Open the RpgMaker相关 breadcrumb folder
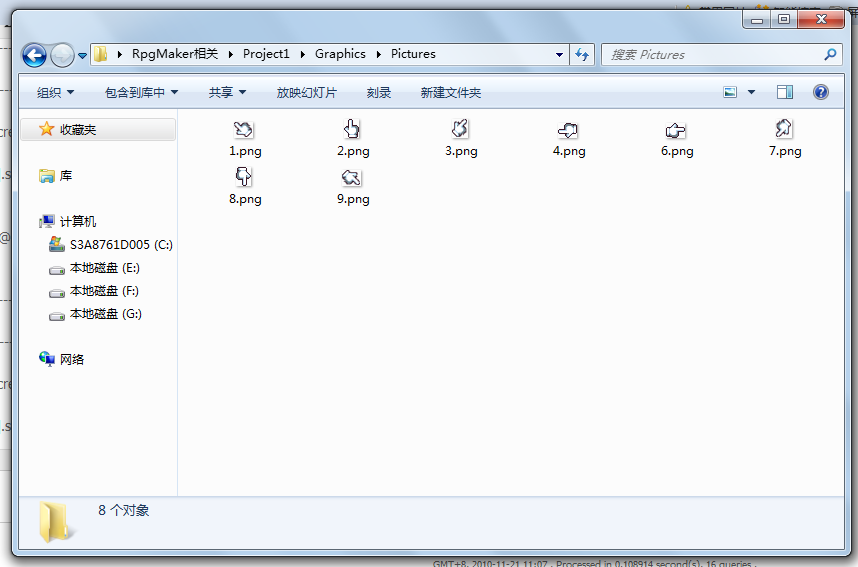Viewport: 858px width, 567px height. coord(175,54)
